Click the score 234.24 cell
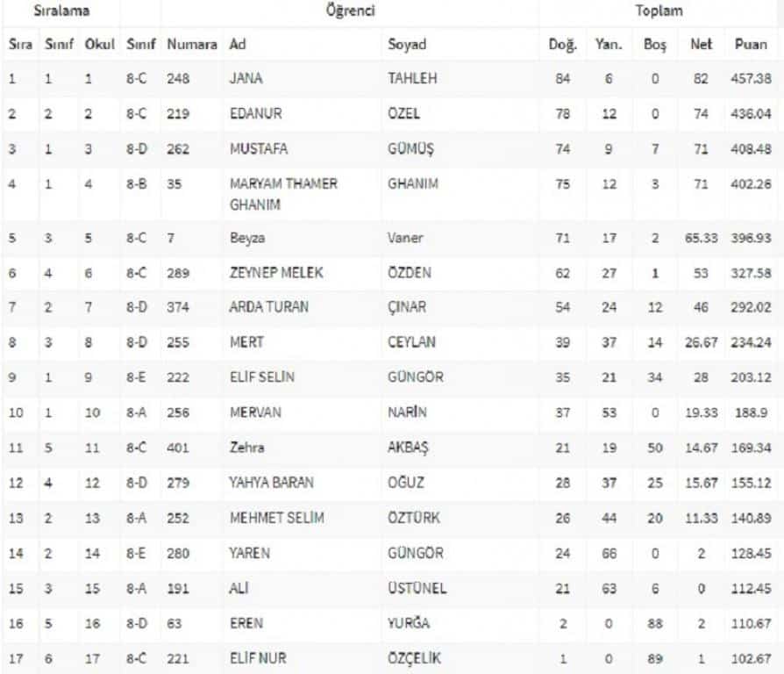This screenshot has height=674, width=784. pos(751,343)
